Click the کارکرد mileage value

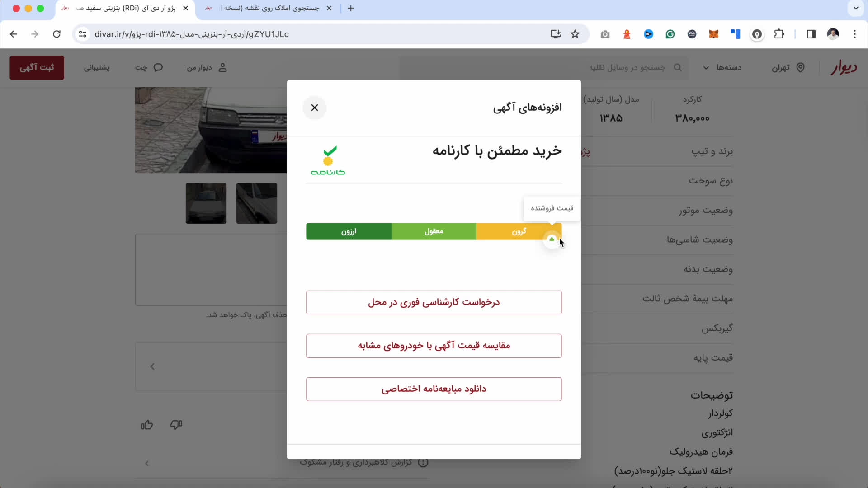click(692, 118)
